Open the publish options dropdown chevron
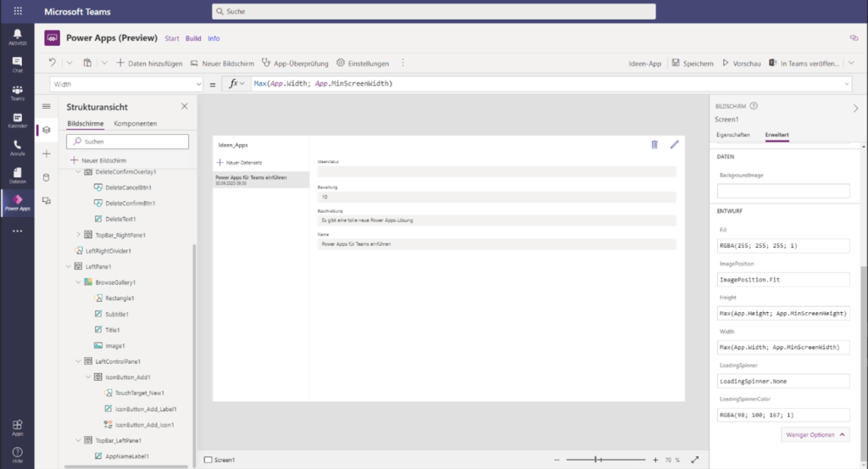 tap(851, 63)
